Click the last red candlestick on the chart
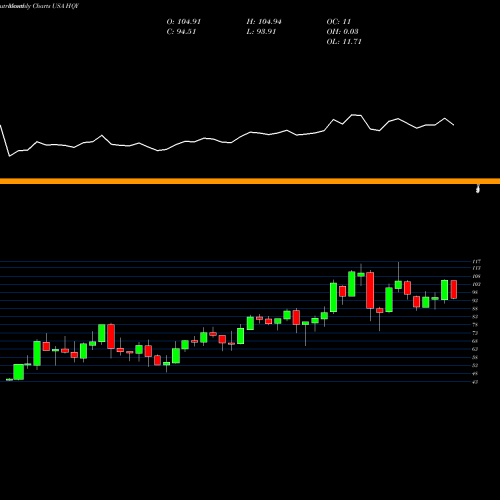Image resolution: width=500 pixels, height=500 pixels. (x=454, y=289)
